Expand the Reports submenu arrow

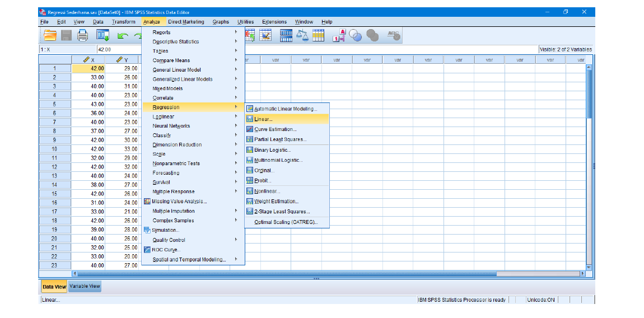pyautogui.click(x=236, y=32)
